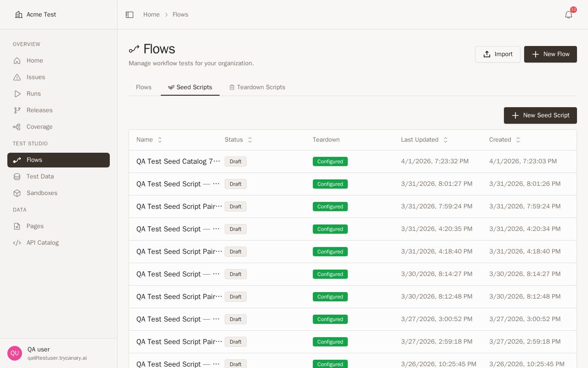Open Test Data section
The width and height of the screenshot is (588, 368).
(58, 177)
